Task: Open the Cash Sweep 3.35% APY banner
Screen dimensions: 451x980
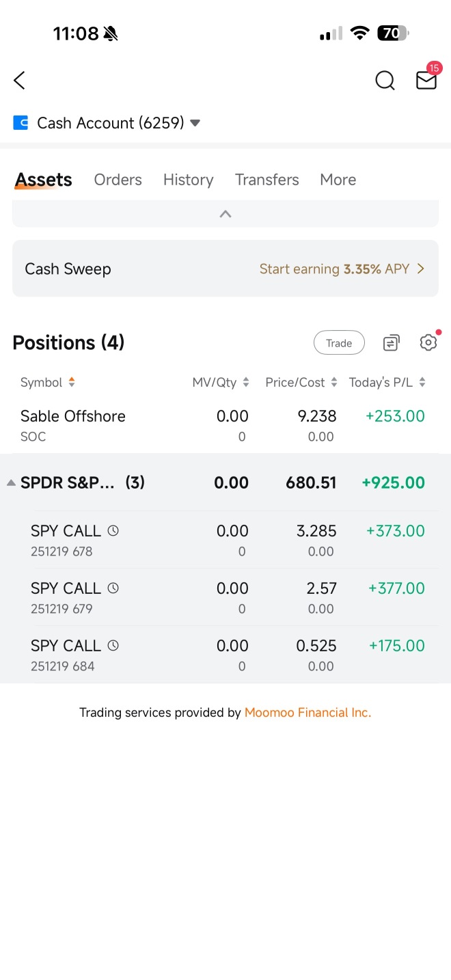Action: click(x=225, y=269)
